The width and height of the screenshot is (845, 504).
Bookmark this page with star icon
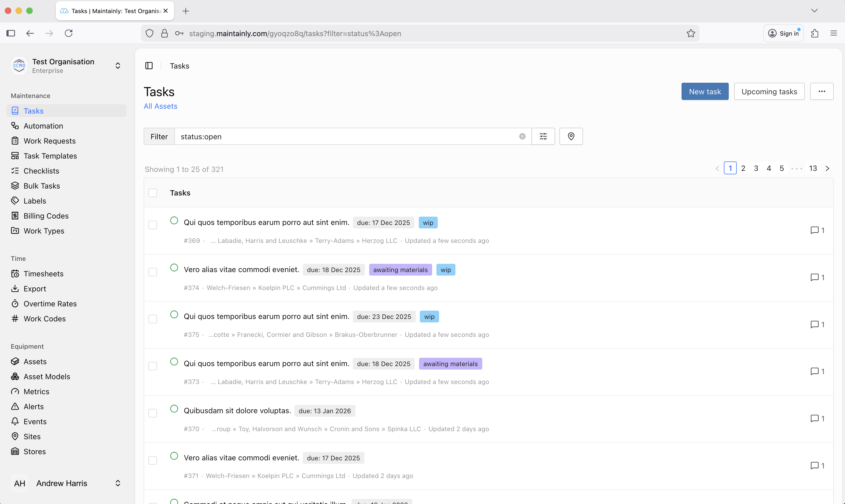[x=690, y=33]
